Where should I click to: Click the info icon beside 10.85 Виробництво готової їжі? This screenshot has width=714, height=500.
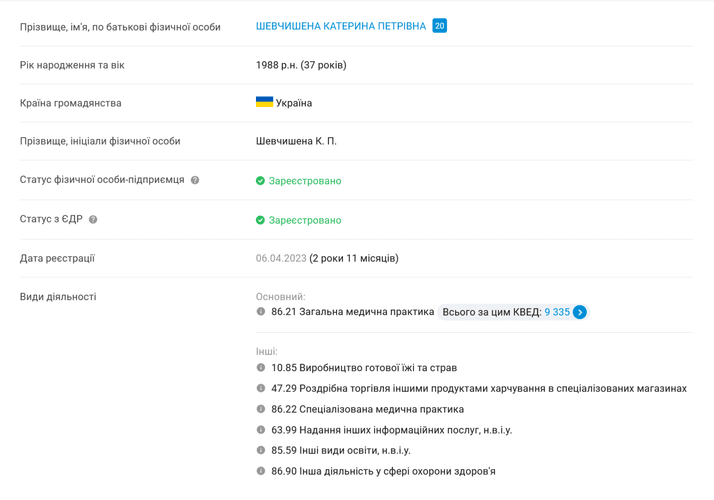[261, 367]
